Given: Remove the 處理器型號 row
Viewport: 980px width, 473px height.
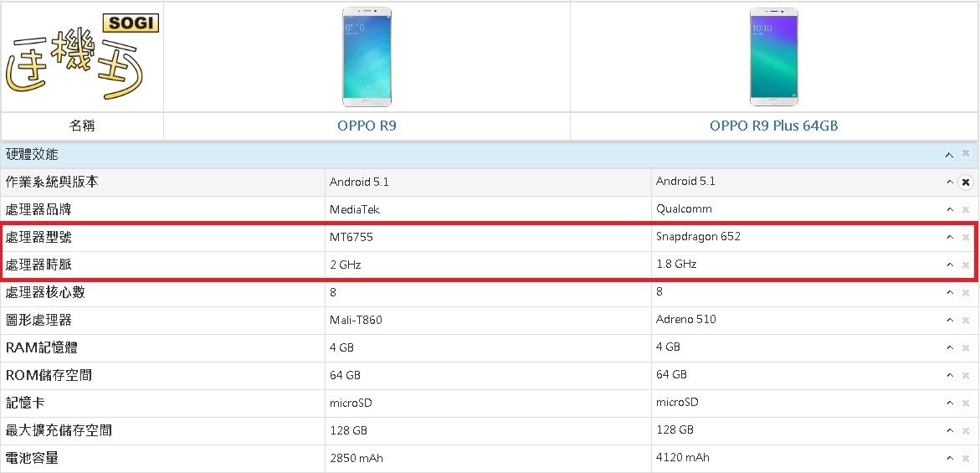Looking at the screenshot, I should pyautogui.click(x=966, y=238).
